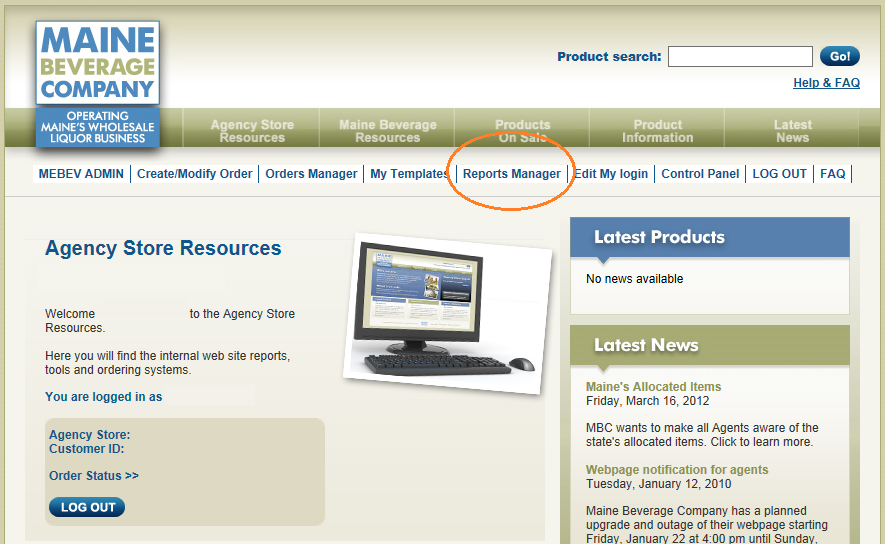
Task: Select MEBEV ADMIN menu item
Action: tap(81, 174)
